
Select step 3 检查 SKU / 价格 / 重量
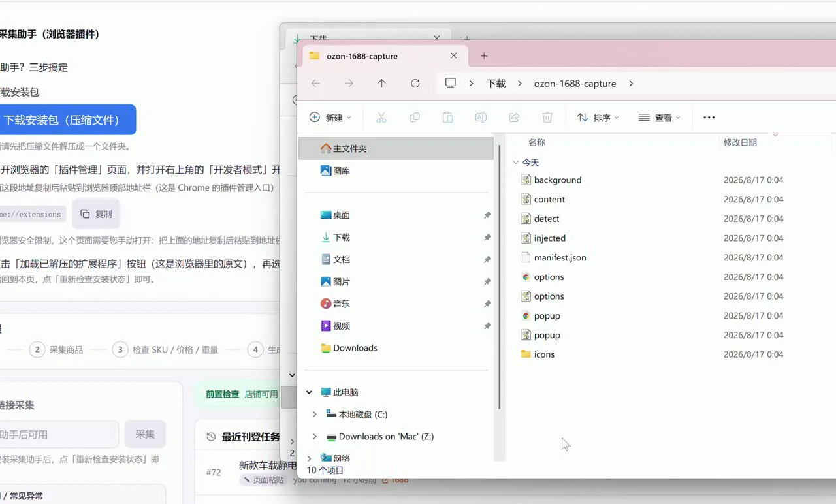pyautogui.click(x=165, y=350)
